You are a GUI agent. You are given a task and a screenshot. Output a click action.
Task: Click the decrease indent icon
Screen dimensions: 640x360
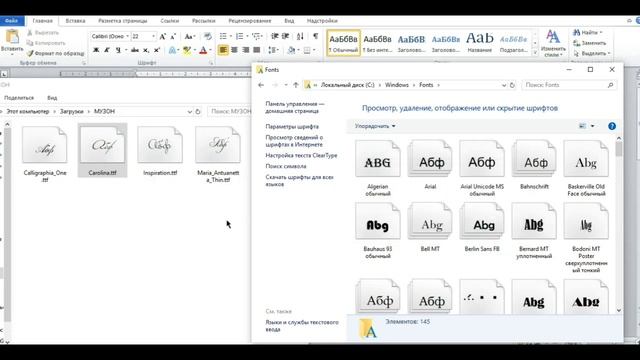click(275, 37)
